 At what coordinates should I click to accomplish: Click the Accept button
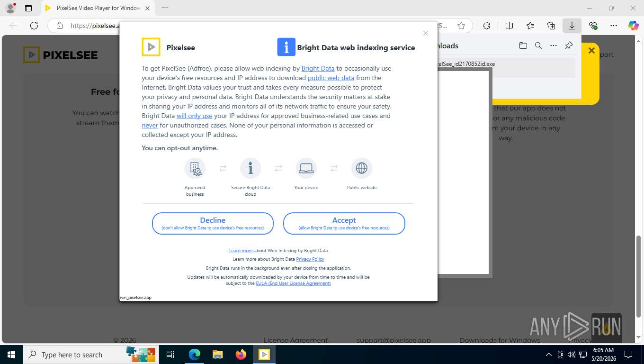pos(344,223)
